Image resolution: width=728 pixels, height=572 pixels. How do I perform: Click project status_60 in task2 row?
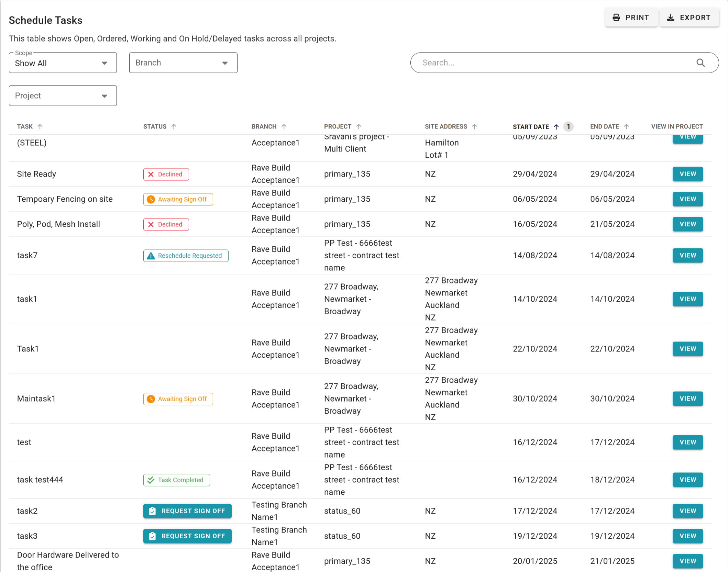342,511
